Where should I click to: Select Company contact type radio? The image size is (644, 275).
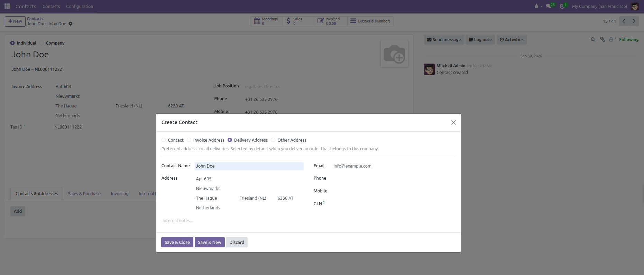[42, 43]
